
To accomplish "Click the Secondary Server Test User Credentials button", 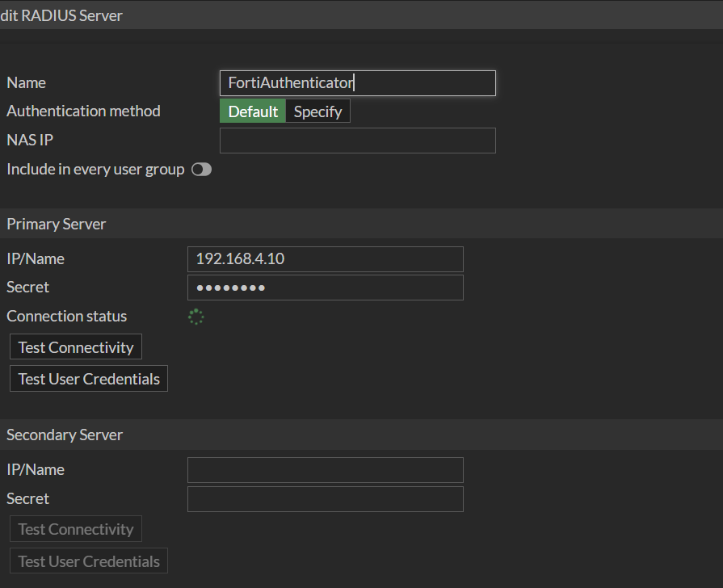I will (x=88, y=561).
